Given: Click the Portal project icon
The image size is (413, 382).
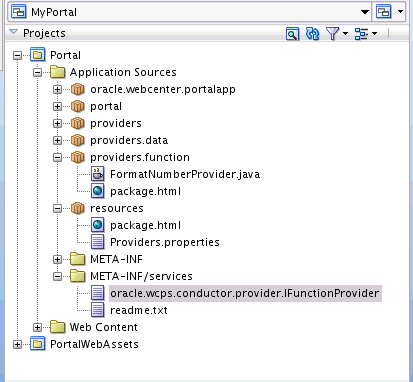Looking at the screenshot, I should pyautogui.click(x=38, y=55).
